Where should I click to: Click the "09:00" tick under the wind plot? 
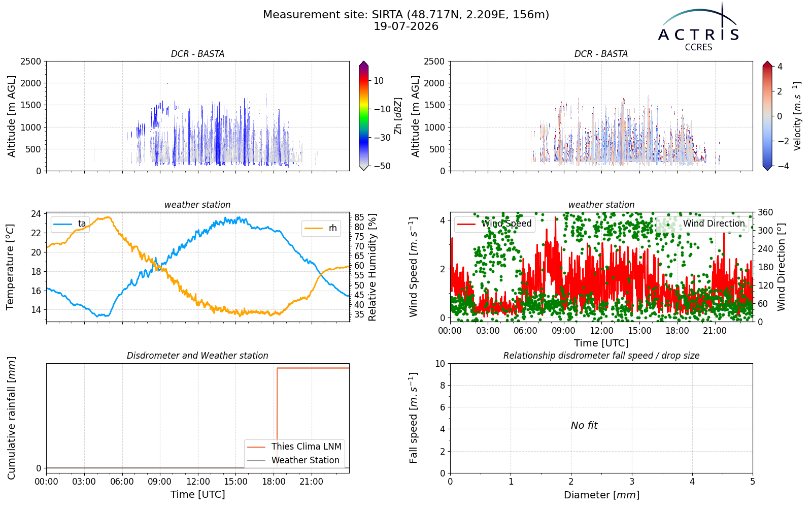click(x=563, y=331)
